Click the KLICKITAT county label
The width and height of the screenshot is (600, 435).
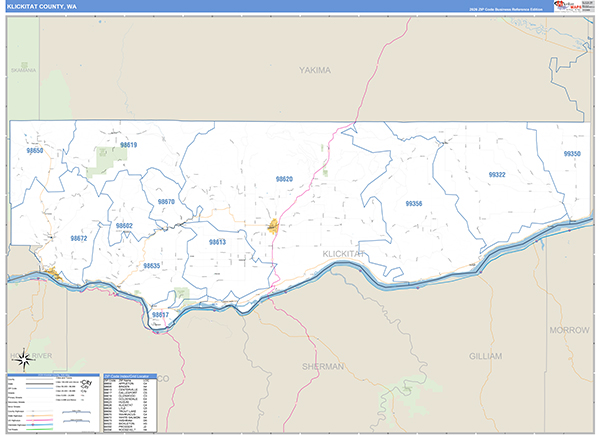[x=343, y=254]
